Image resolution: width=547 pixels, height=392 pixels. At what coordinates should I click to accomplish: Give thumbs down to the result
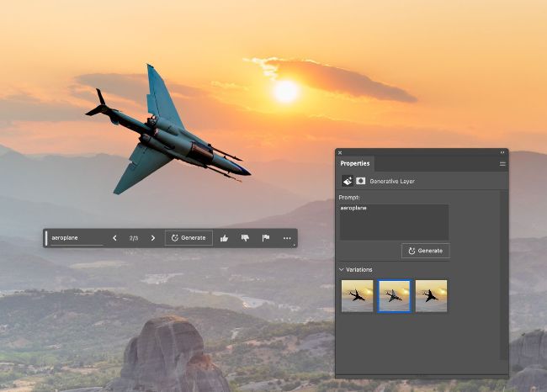[x=245, y=238]
